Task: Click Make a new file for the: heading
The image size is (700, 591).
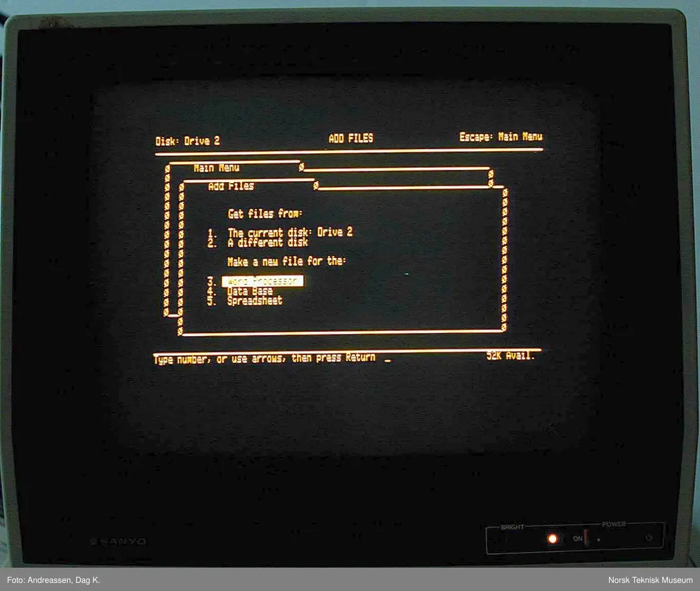Action: point(286,261)
